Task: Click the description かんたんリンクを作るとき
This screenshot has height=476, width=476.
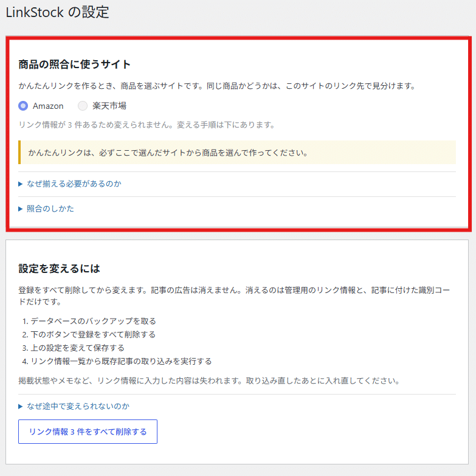Action: tap(217, 86)
